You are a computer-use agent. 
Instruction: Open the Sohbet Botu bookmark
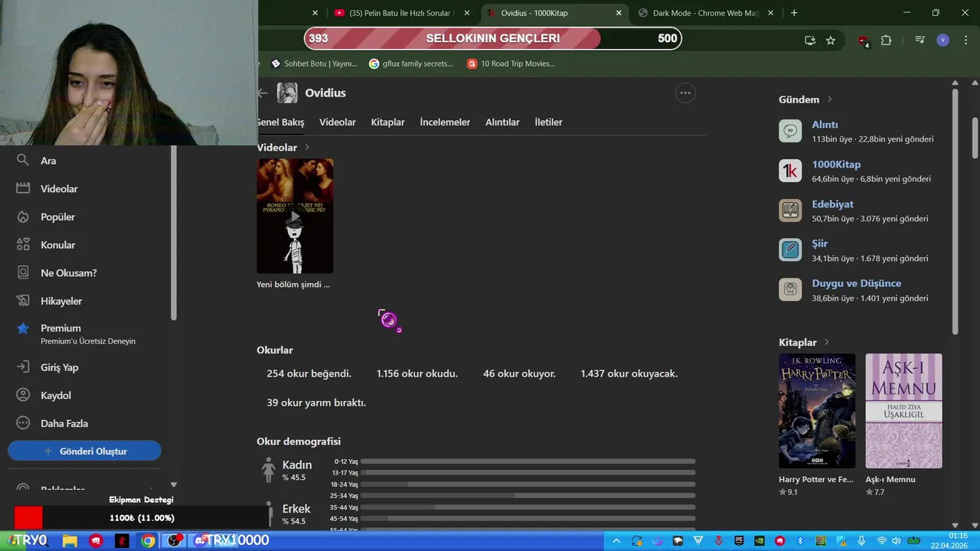pyautogui.click(x=314, y=64)
